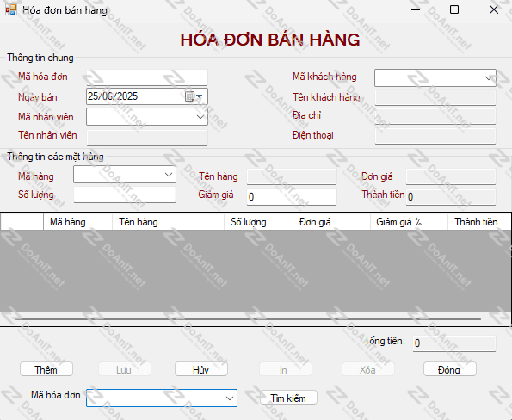Focus the top Mã hóa đơn text field

[x=147, y=77]
